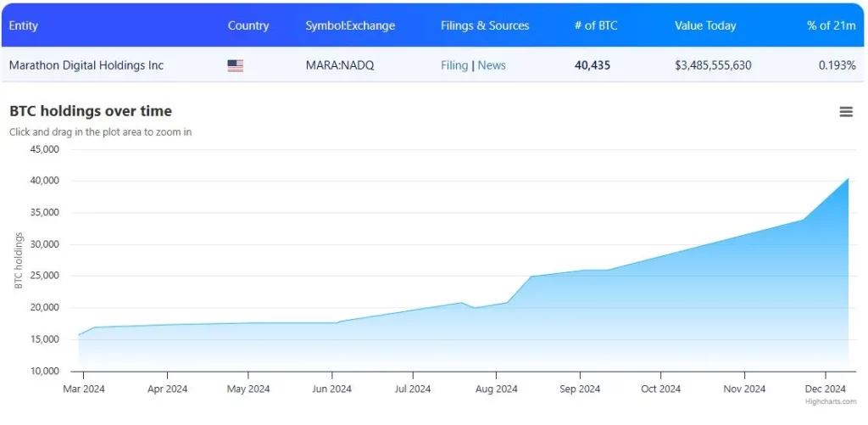The height and width of the screenshot is (425, 868).
Task: Click the $3,485,555,630 value cell
Action: point(713,65)
